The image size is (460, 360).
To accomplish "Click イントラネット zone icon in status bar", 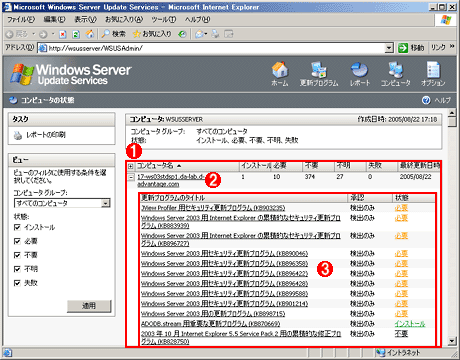I will tap(380, 352).
